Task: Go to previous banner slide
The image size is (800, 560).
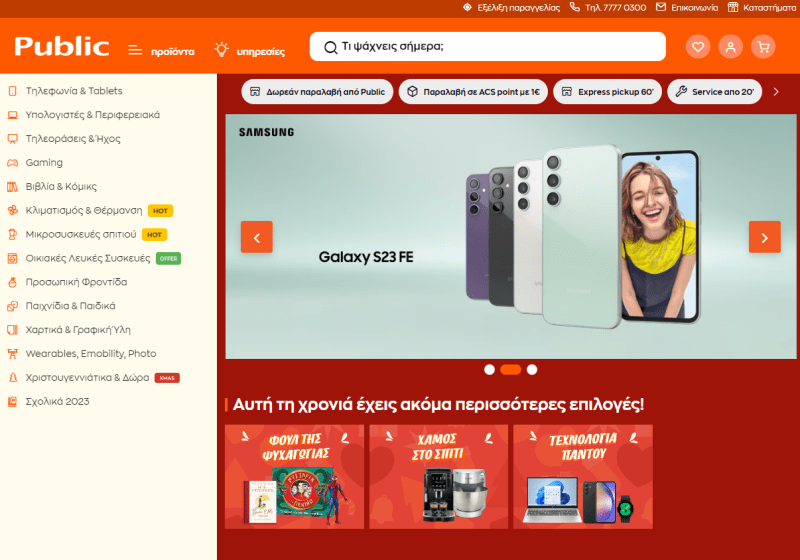Action: point(257,237)
